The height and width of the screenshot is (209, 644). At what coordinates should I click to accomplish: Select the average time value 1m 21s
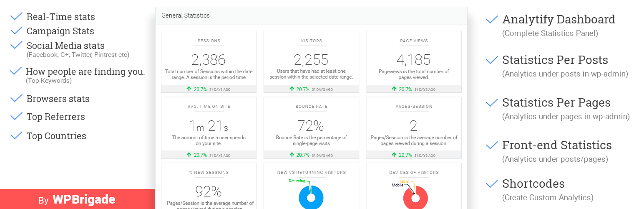209,126
